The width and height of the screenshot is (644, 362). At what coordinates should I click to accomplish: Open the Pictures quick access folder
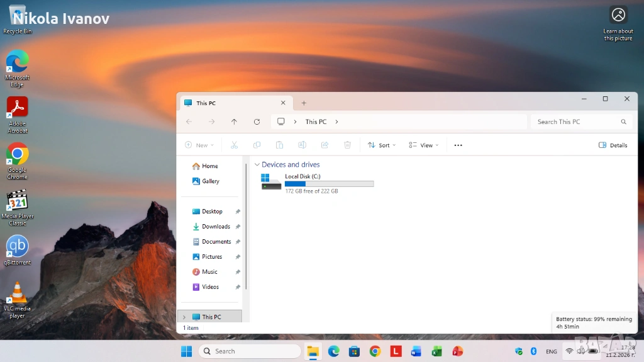coord(212,257)
